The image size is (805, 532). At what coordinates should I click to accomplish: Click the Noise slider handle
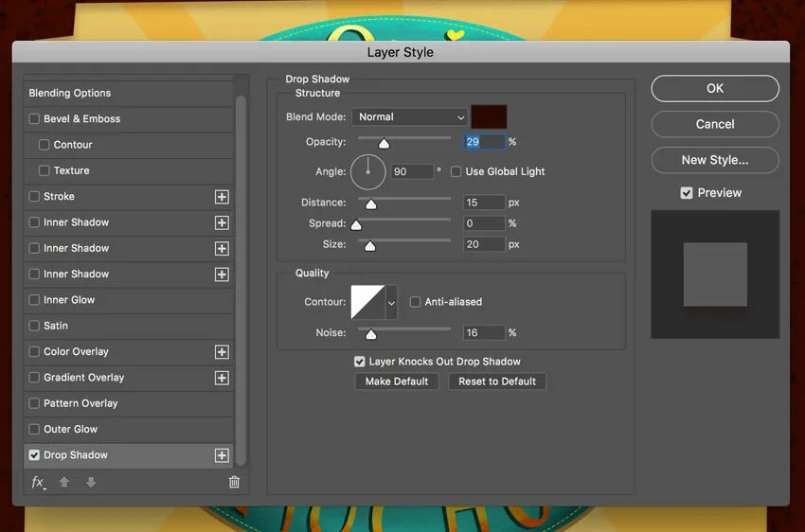coord(370,334)
